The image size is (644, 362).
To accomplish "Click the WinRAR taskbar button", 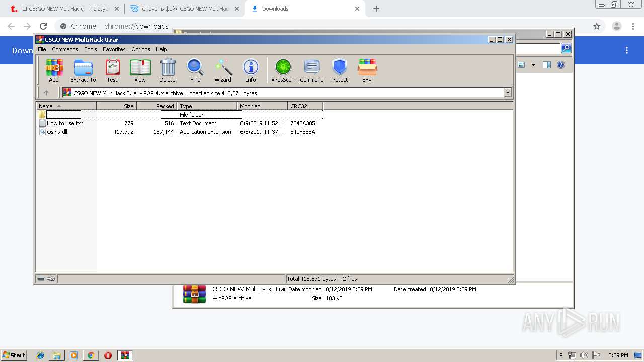I will [x=125, y=355].
